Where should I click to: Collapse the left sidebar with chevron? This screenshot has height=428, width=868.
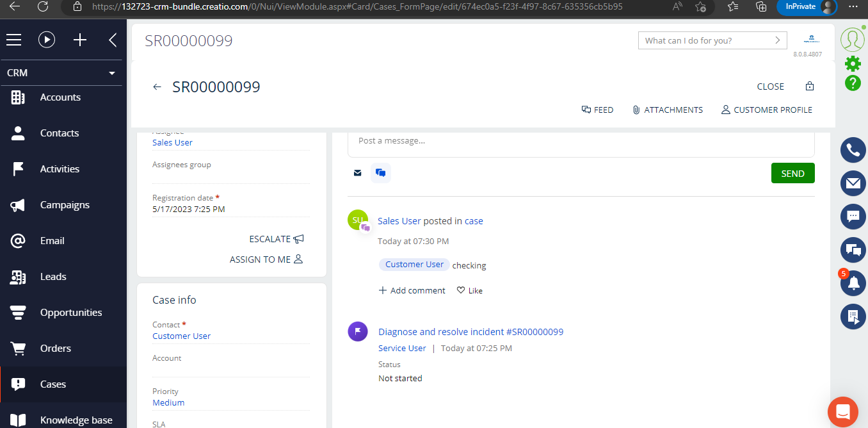click(x=113, y=40)
